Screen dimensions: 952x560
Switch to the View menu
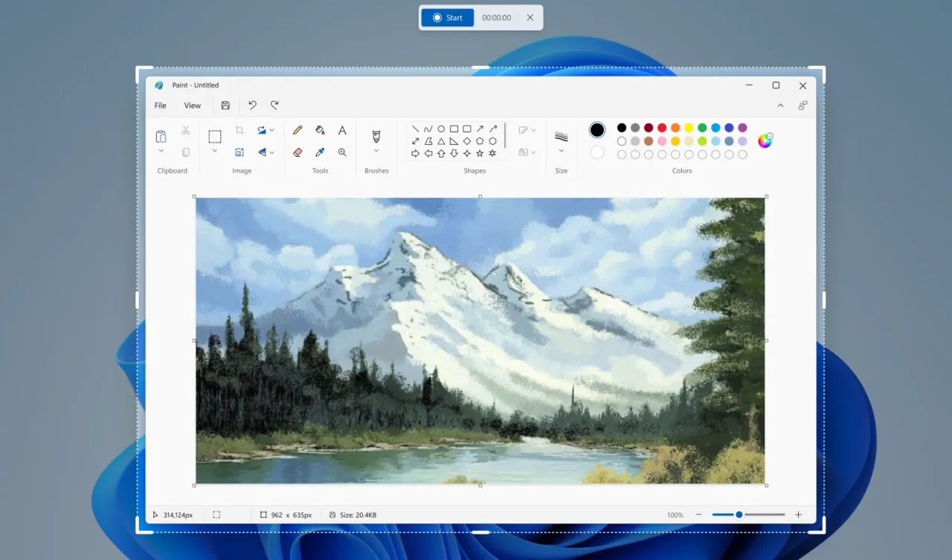[x=192, y=105]
